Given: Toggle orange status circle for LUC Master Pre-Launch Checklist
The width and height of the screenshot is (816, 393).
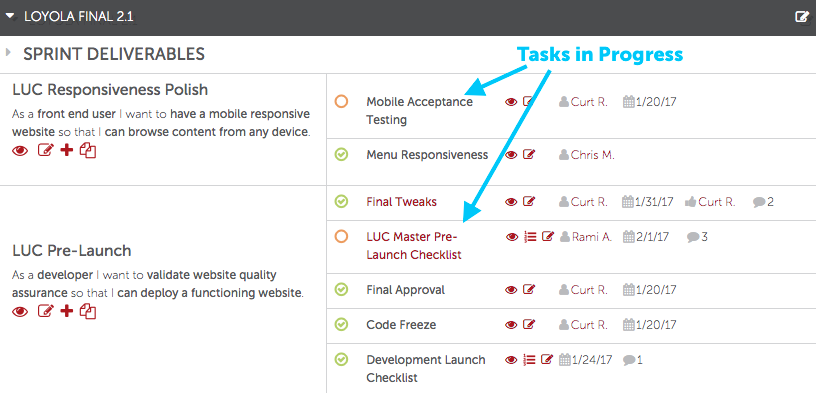Looking at the screenshot, I should pyautogui.click(x=341, y=237).
